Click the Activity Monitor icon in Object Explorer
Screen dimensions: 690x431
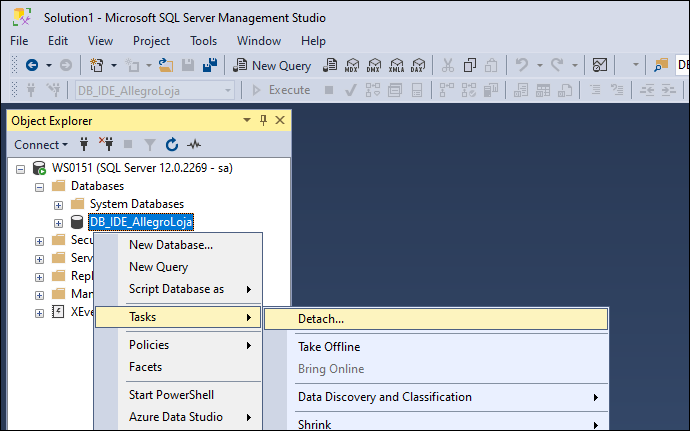coord(194,144)
